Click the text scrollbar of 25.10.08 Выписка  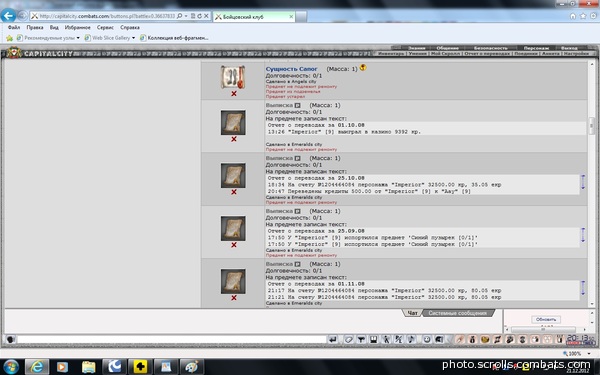point(583,182)
